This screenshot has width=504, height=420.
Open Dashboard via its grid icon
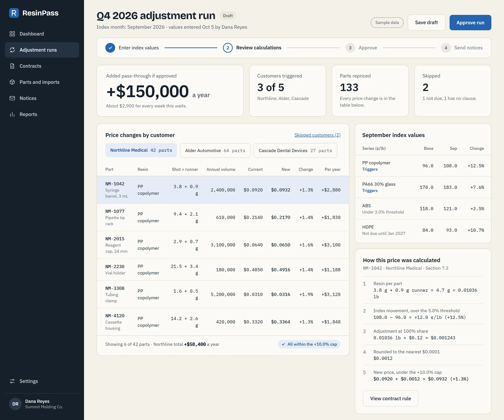[12, 34]
